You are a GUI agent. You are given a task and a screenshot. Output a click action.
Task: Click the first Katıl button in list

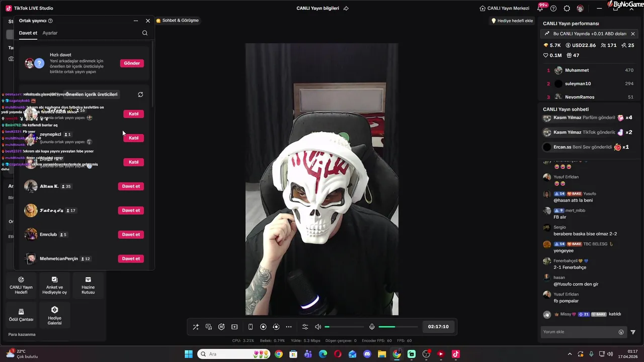pos(133,114)
